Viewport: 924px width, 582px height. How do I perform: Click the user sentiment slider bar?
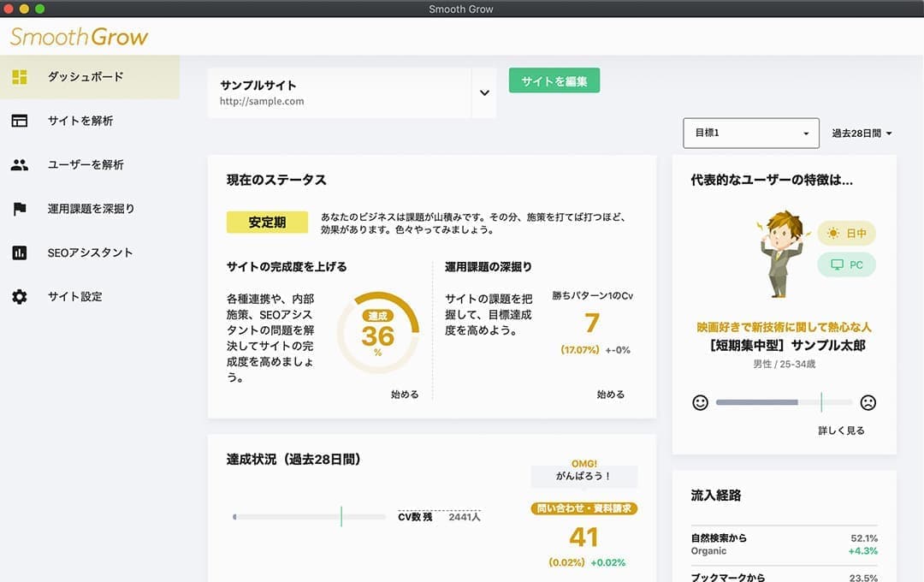coord(783,402)
